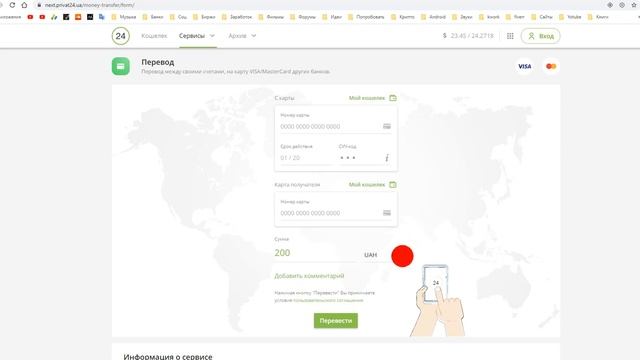Bookmark this page with the star icon
This screenshot has width=640, height=360.
tap(634, 5)
